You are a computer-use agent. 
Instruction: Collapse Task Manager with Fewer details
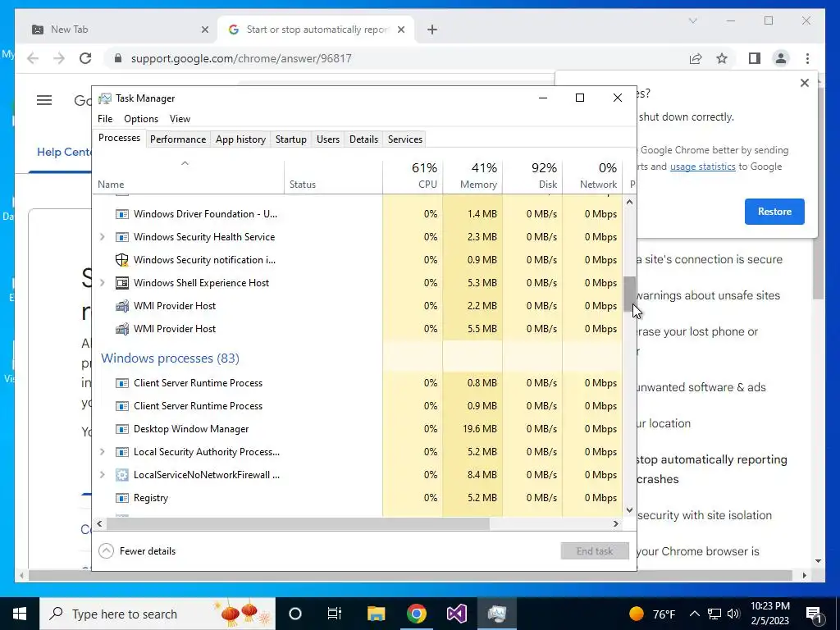pyautogui.click(x=138, y=551)
